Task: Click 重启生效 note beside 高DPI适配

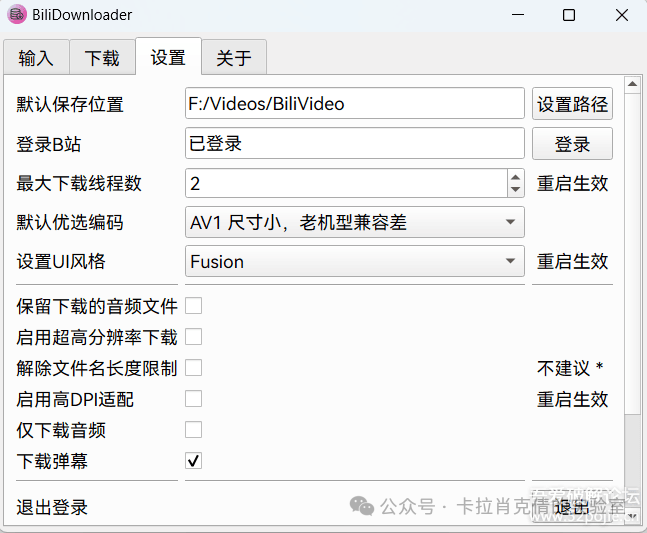Action: 572,399
